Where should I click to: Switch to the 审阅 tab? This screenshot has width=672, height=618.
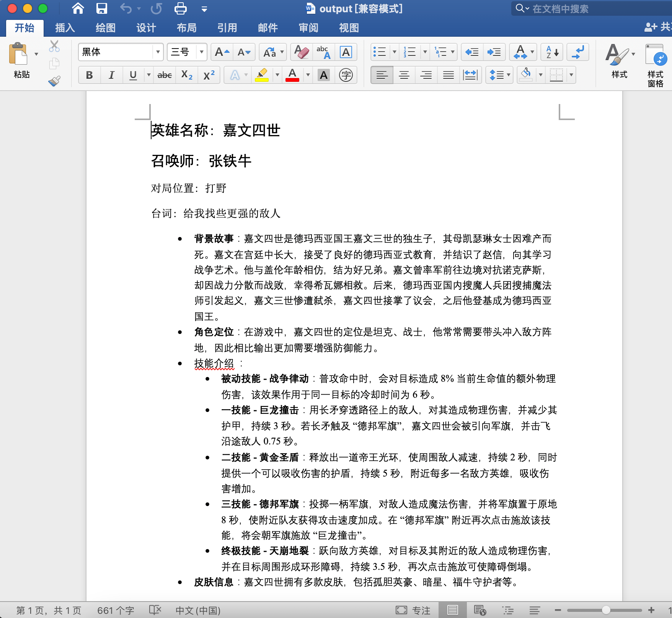308,28
